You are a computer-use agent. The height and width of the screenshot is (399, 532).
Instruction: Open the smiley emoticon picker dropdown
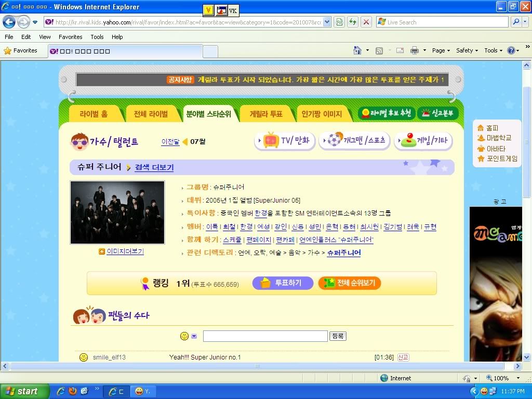[x=194, y=336]
